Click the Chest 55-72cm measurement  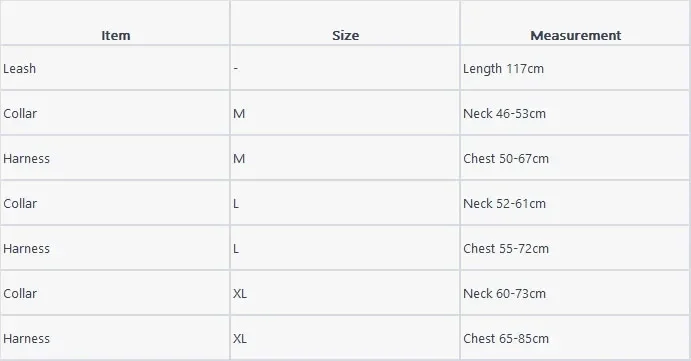click(x=506, y=249)
